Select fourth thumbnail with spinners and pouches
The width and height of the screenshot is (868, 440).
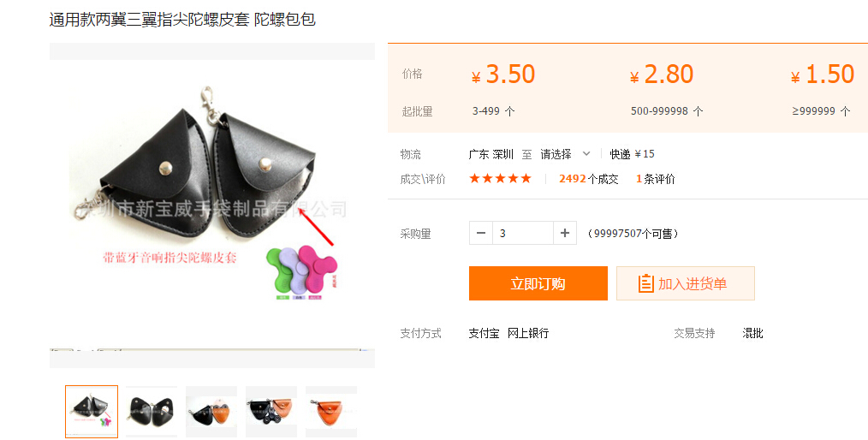pyautogui.click(x=271, y=411)
